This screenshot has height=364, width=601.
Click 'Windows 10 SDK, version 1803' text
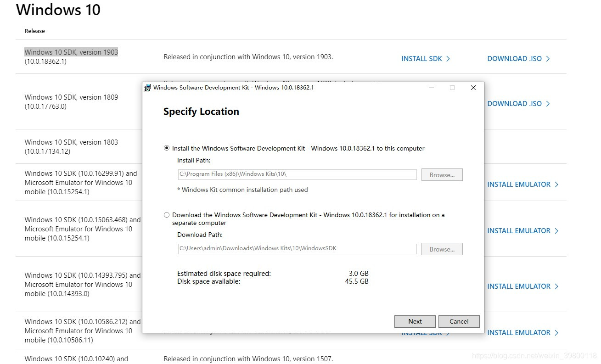71,142
